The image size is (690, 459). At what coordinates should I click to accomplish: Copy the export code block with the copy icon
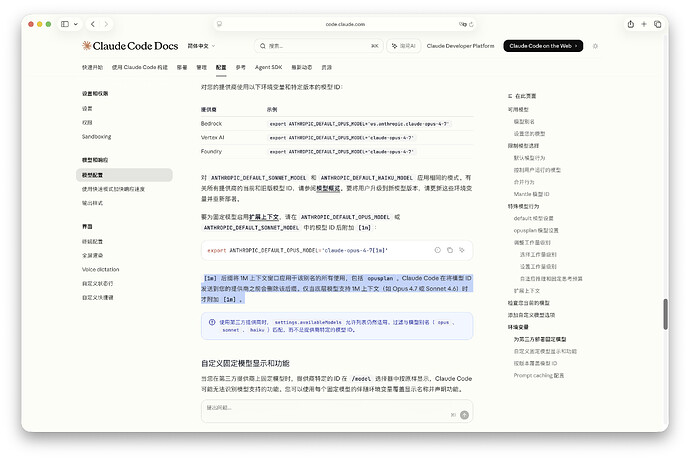coord(450,250)
